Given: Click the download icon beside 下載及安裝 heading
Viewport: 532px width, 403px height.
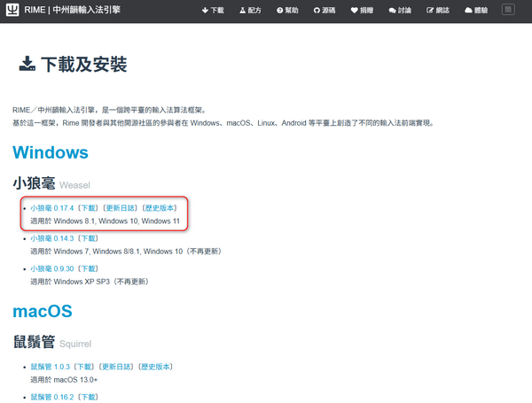Looking at the screenshot, I should (27, 64).
